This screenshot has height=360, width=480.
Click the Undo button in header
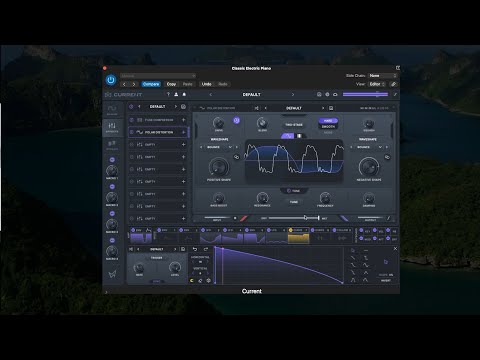click(x=207, y=84)
